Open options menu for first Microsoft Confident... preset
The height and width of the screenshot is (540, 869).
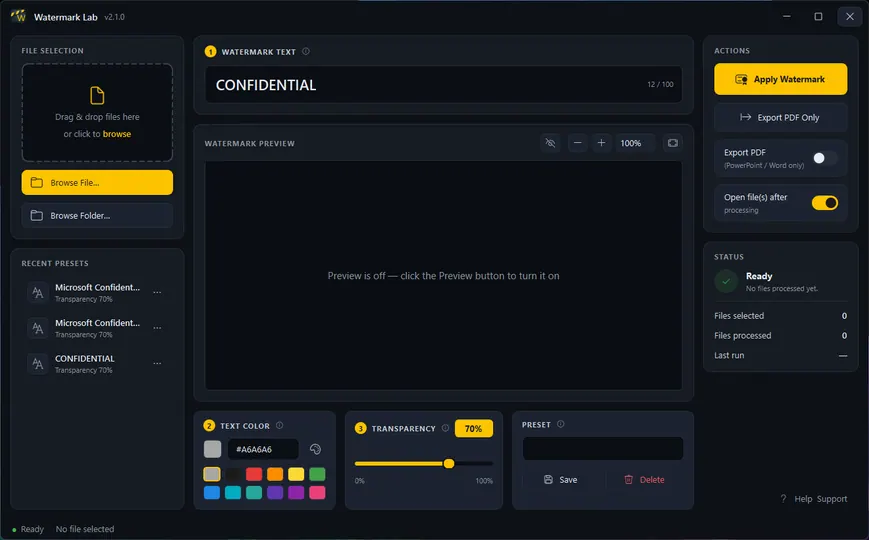point(157,292)
